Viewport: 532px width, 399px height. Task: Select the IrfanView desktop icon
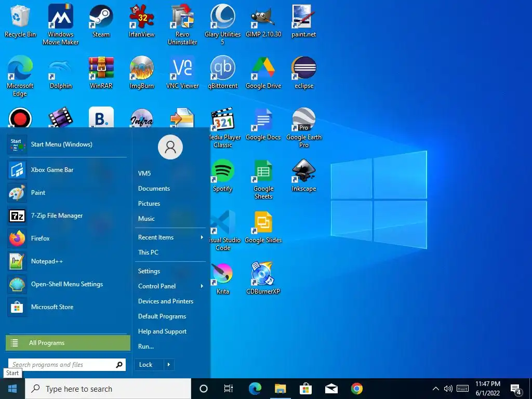141,21
